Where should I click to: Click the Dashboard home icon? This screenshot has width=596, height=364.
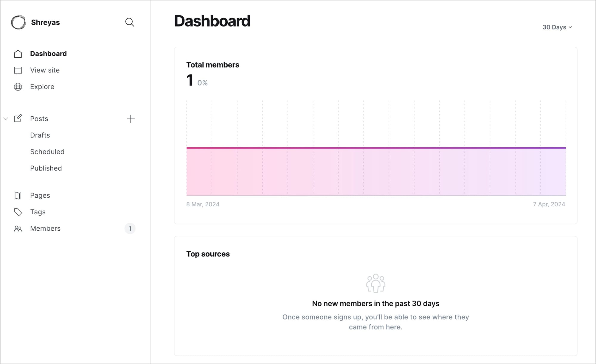tap(18, 54)
